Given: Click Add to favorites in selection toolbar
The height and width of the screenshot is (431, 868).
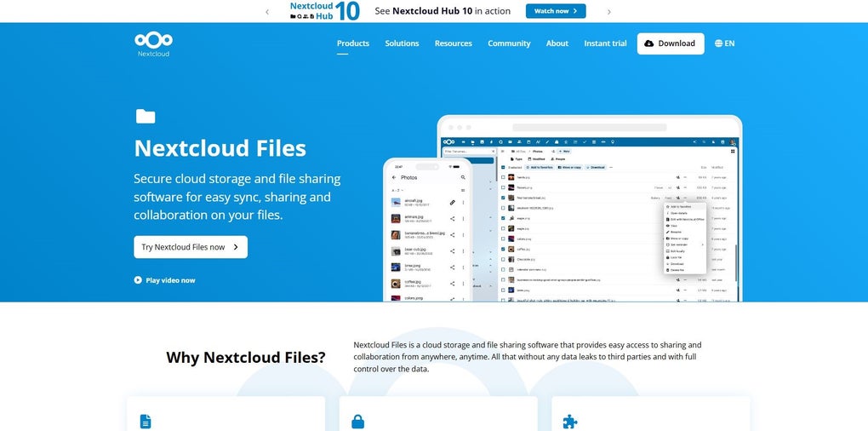Looking at the screenshot, I should coord(540,167).
